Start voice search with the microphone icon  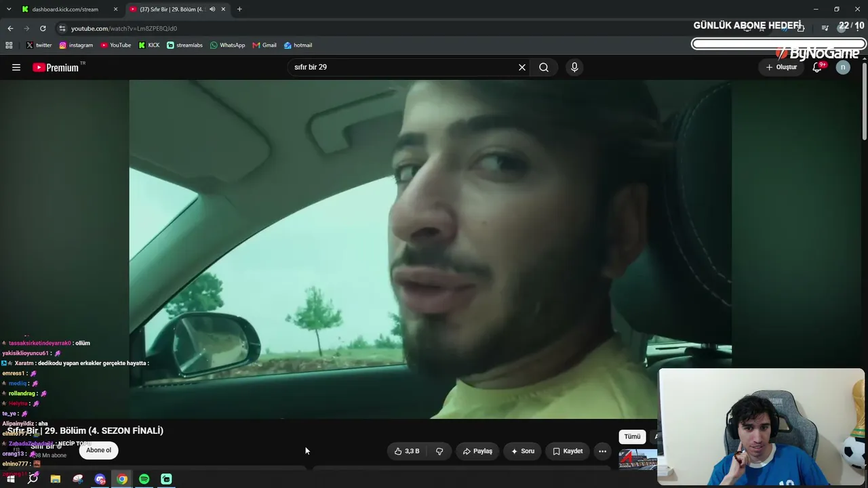(x=574, y=67)
